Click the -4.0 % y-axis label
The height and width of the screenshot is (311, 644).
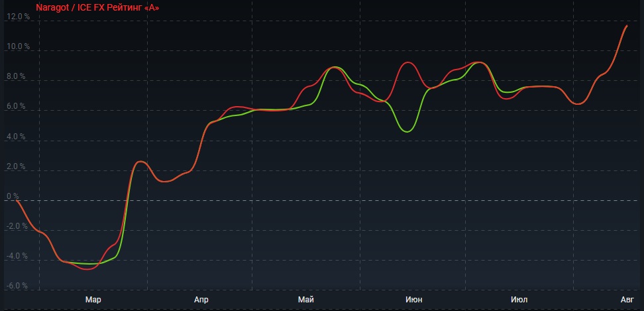[x=16, y=256]
